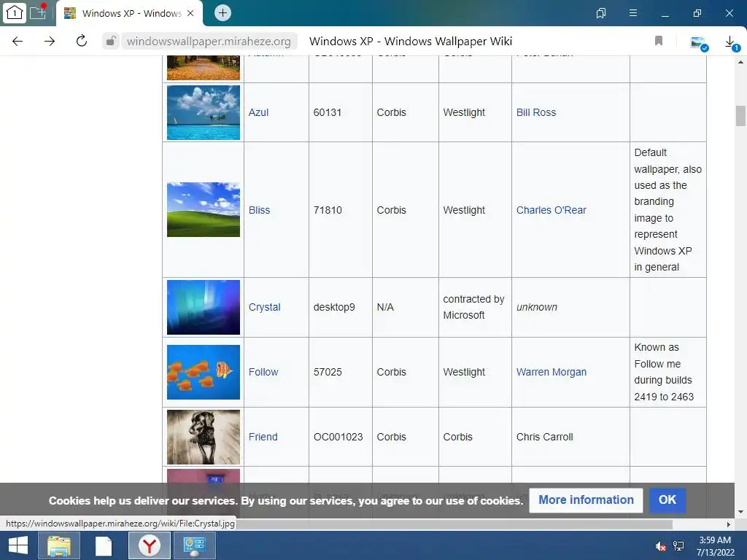This screenshot has width=747, height=560.
Task: Open the Friend dog wallpaper thumbnail
Action: 204,437
